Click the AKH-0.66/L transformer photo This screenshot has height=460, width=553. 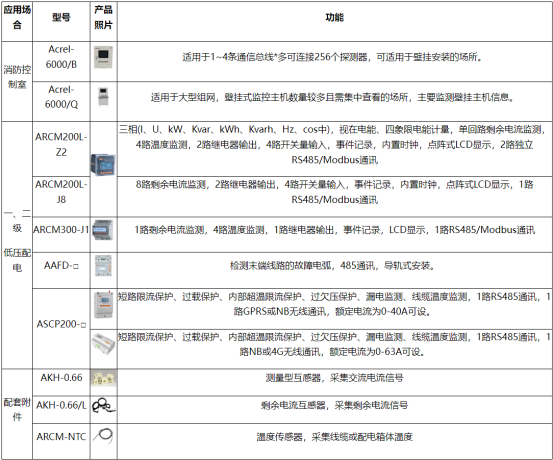(104, 406)
